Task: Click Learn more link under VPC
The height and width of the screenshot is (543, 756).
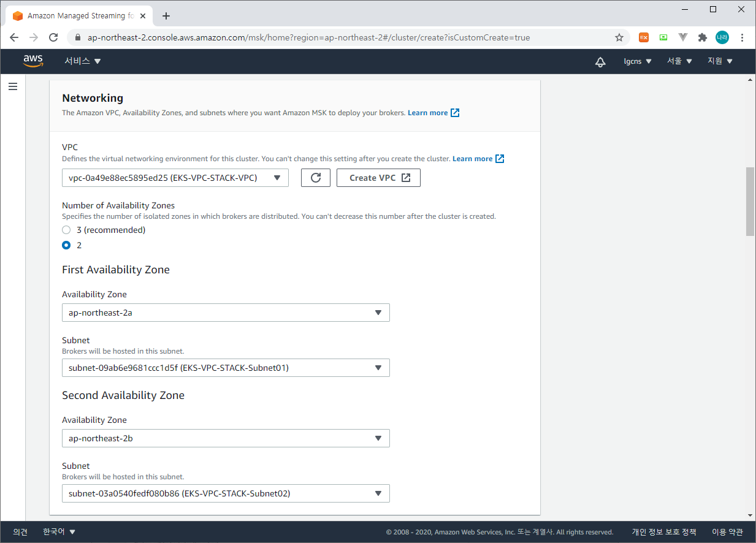Action: click(x=478, y=159)
